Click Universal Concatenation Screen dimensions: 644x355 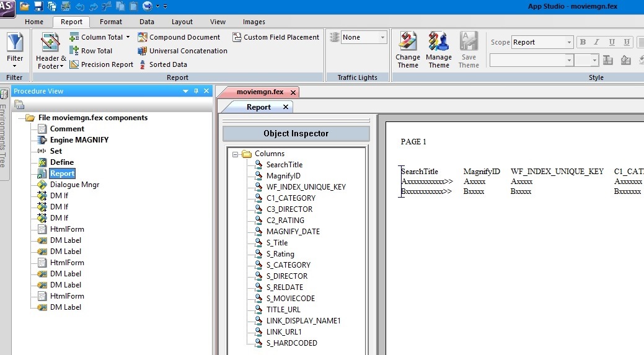182,51
